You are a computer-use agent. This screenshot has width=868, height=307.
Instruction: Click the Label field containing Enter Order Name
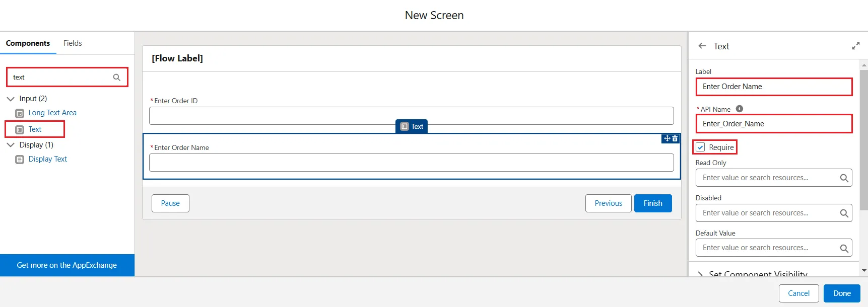[x=773, y=87]
